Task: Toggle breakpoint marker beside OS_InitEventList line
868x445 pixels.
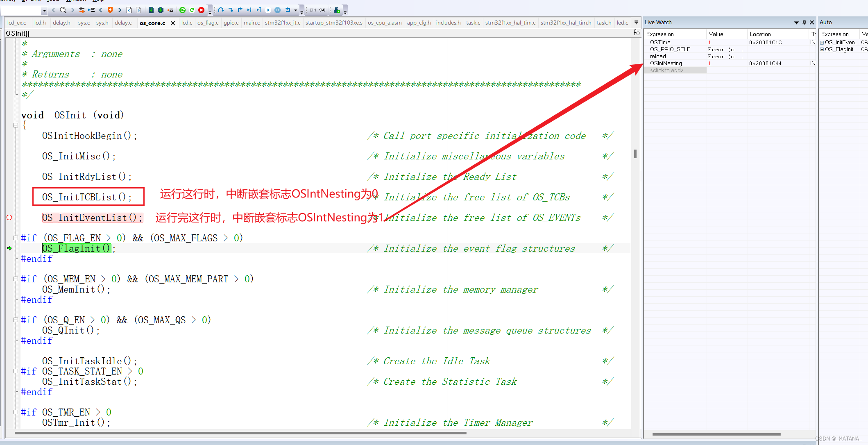Action: (x=9, y=218)
